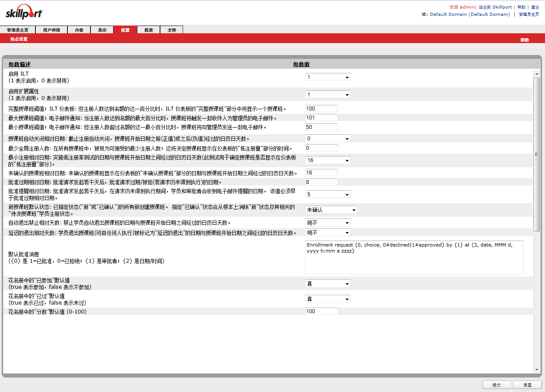Open 帮助 in the red bar
The image size is (545, 392).
[x=524, y=40]
